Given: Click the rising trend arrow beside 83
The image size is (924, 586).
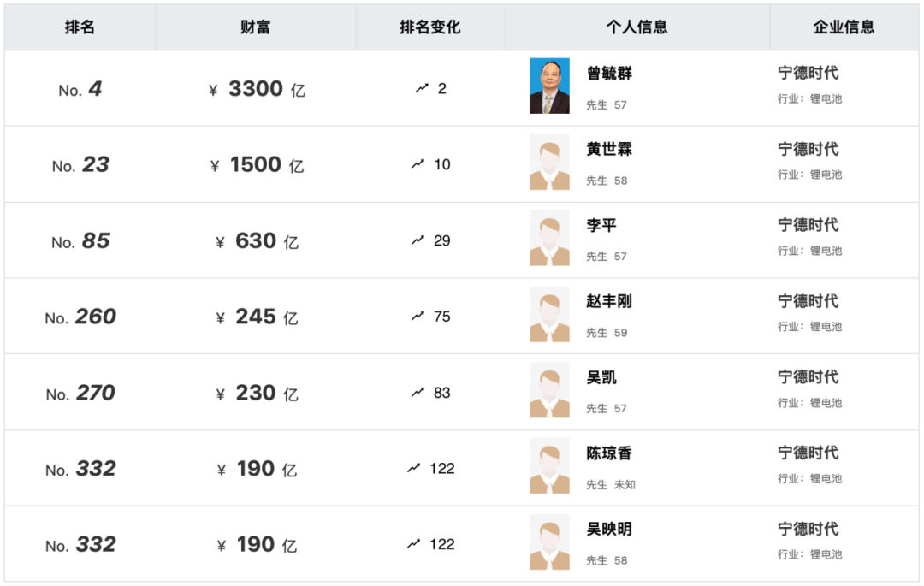Looking at the screenshot, I should click(418, 392).
